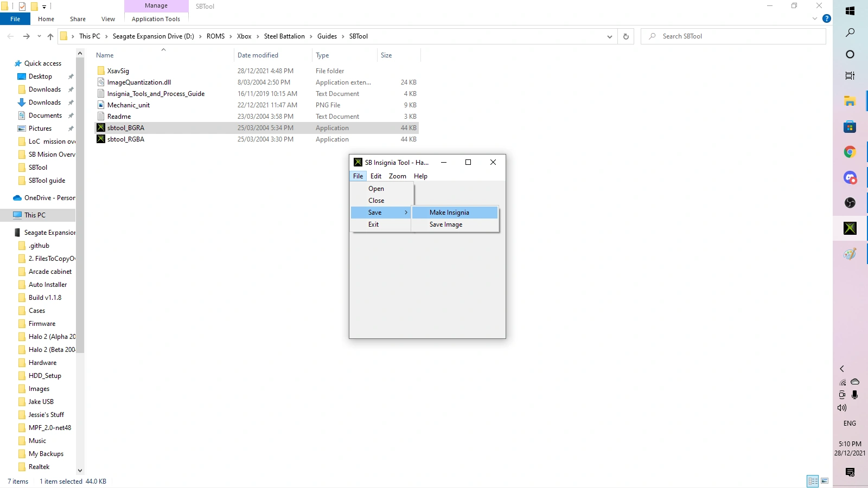The image size is (868, 488).
Task: Switch to large icons view button
Action: (x=825, y=481)
